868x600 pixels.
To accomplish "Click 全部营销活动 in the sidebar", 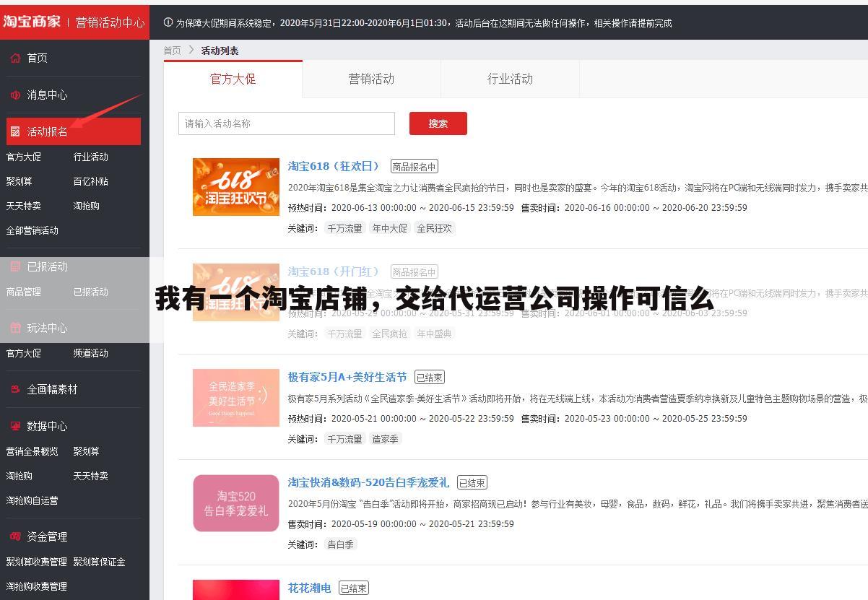I will point(32,230).
